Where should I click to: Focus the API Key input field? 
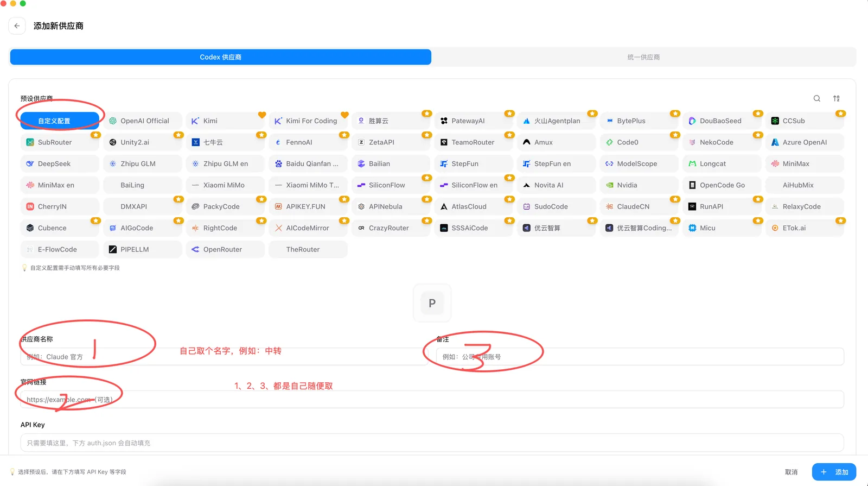(x=432, y=443)
